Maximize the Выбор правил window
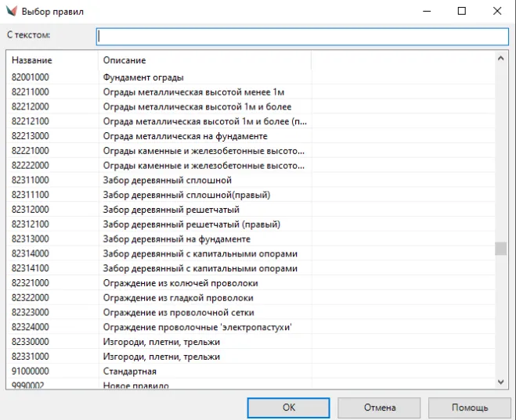This screenshot has height=420, width=516. pyautogui.click(x=462, y=12)
